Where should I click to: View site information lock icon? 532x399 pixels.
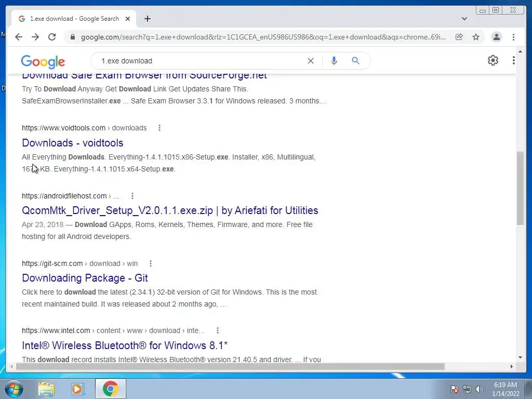[x=72, y=37]
